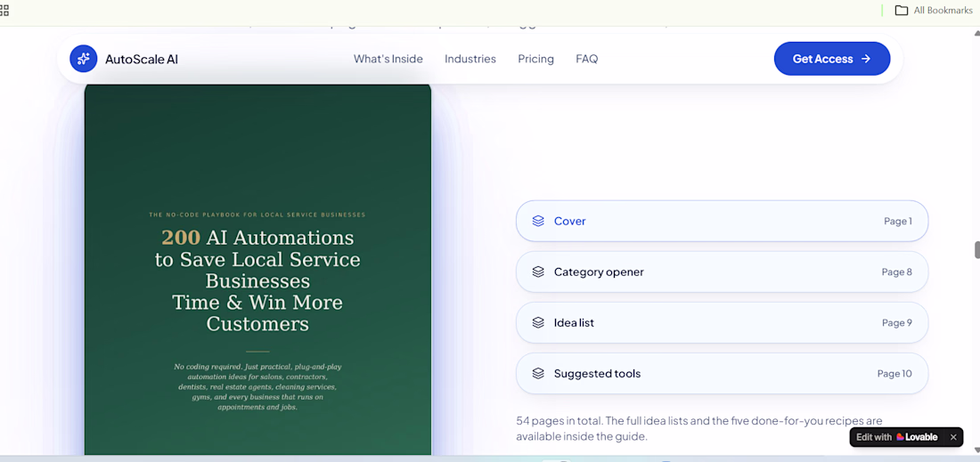Click the Page 8 label
This screenshot has height=462, width=980.
click(897, 272)
